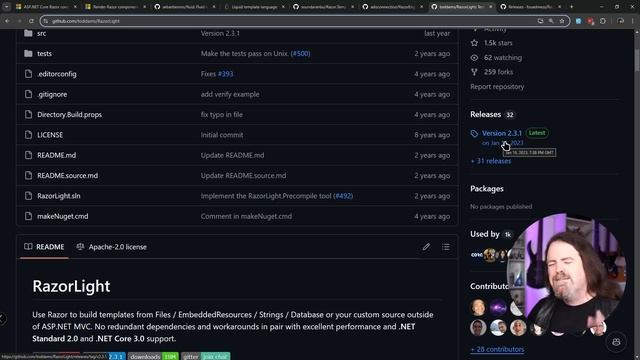Open the RazorLight.sln file

58,196
